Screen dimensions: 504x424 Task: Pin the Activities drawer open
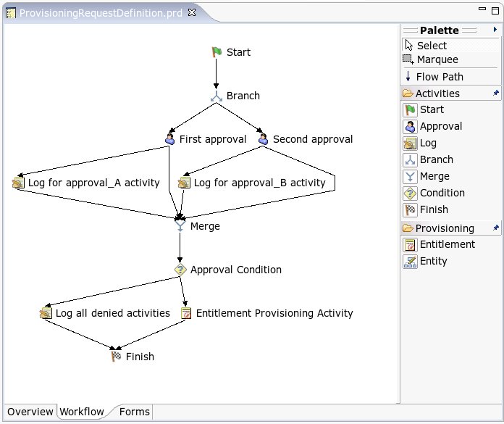tap(496, 93)
